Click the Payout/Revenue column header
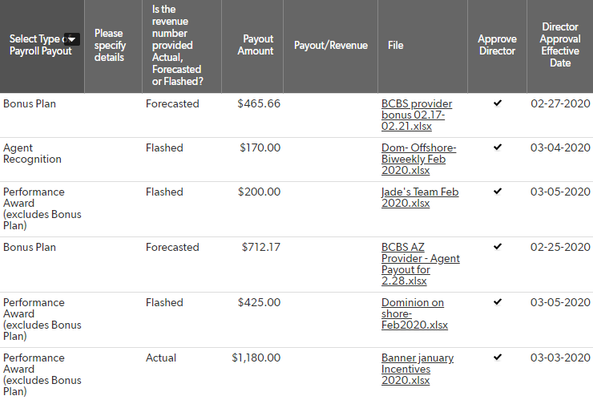 pyautogui.click(x=331, y=45)
